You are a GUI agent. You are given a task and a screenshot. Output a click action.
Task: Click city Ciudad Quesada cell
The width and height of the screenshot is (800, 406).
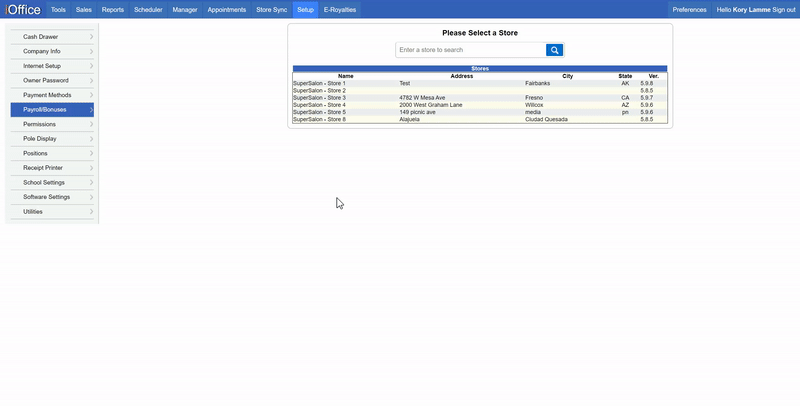546,119
